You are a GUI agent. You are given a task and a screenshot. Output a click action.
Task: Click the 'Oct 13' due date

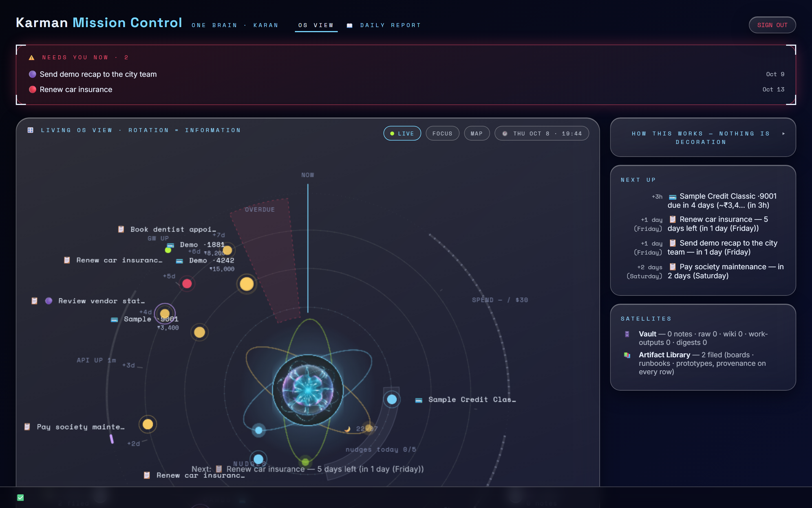click(773, 89)
